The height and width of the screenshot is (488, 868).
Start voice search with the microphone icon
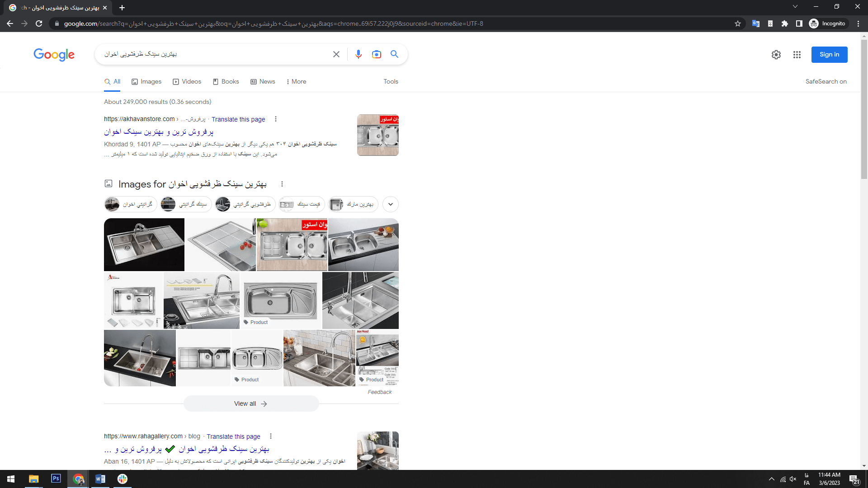359,54
